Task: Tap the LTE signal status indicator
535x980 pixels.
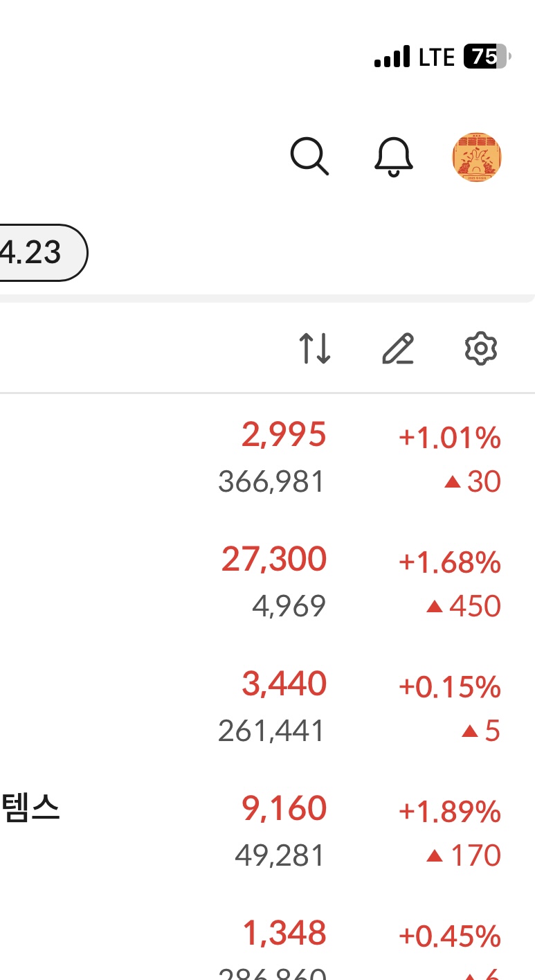Action: [x=415, y=57]
